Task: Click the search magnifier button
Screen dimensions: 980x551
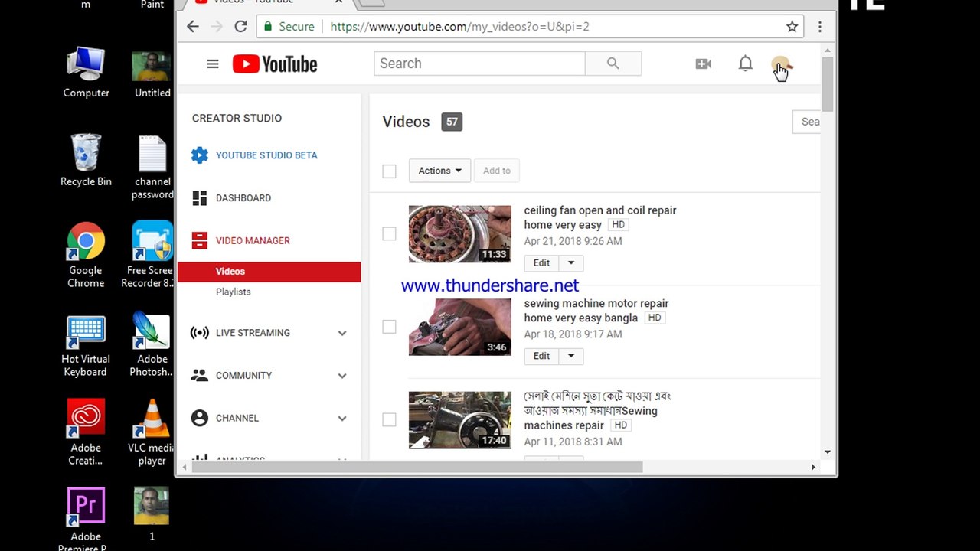Action: (612, 64)
